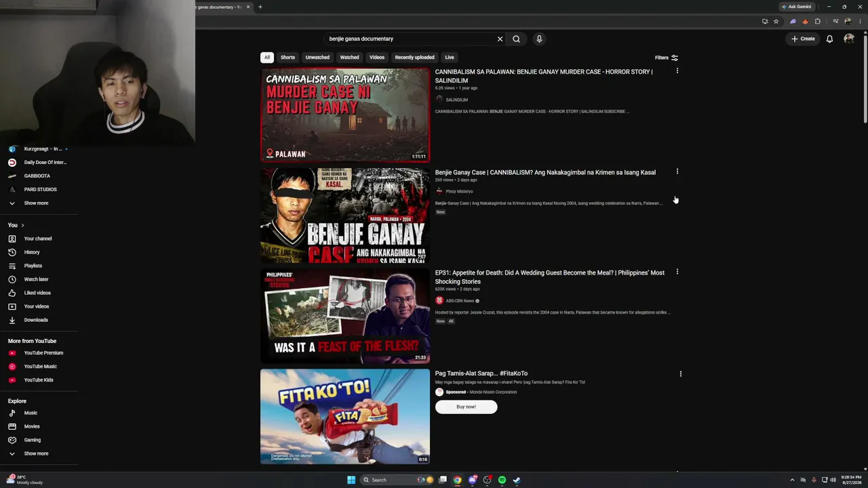Screen dimensions: 868x488
Task: Open the Chrome three-dot menu
Action: tap(860, 21)
